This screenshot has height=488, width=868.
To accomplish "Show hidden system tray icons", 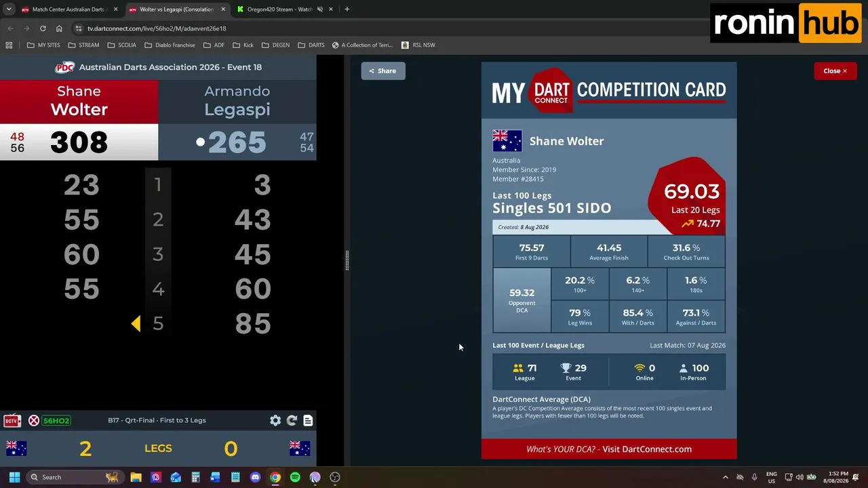I will click(x=725, y=477).
